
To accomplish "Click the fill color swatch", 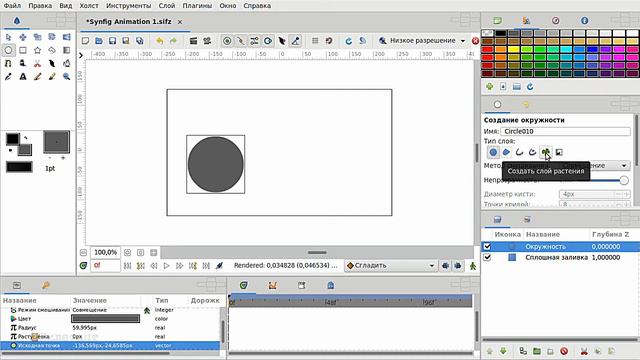I will 25,150.
